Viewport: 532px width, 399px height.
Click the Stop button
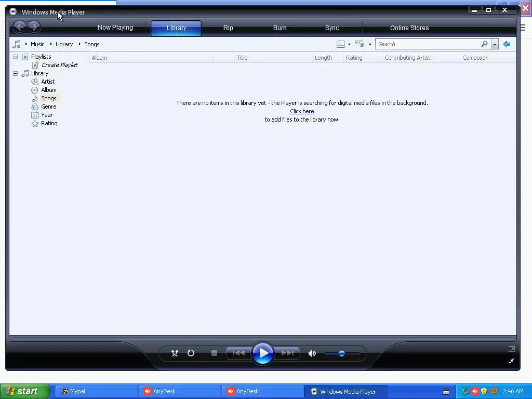tap(214, 353)
